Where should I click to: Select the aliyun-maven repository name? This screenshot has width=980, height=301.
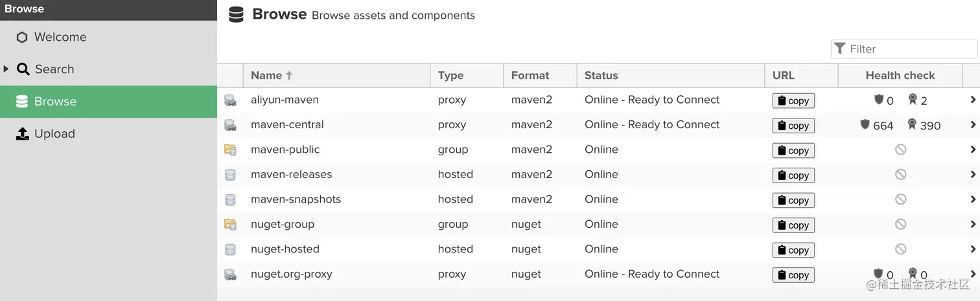tap(285, 100)
